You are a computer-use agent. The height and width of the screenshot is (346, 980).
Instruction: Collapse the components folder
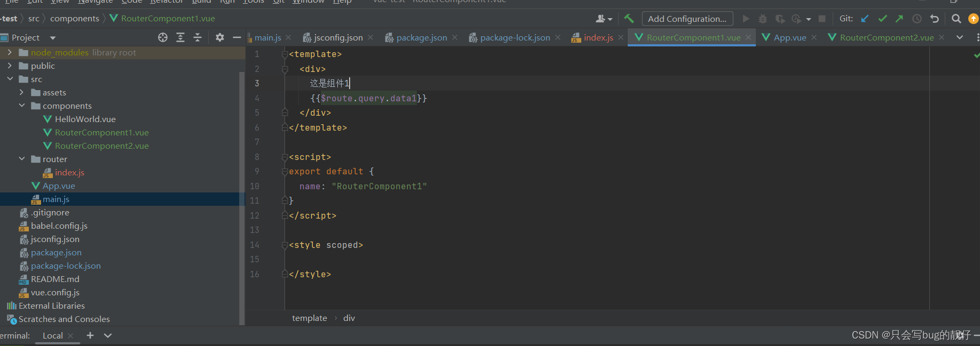click(22, 106)
